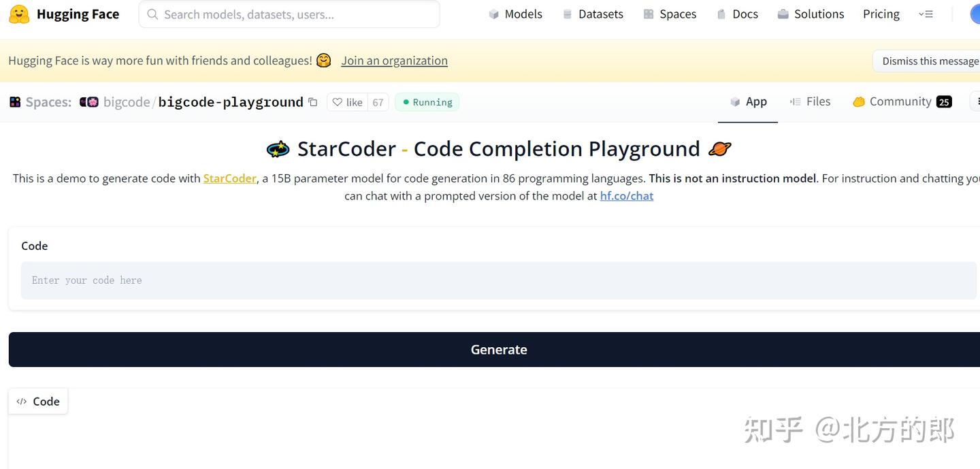Open the Join an organization link
Viewport: 980px width, 469px height.
click(x=394, y=61)
